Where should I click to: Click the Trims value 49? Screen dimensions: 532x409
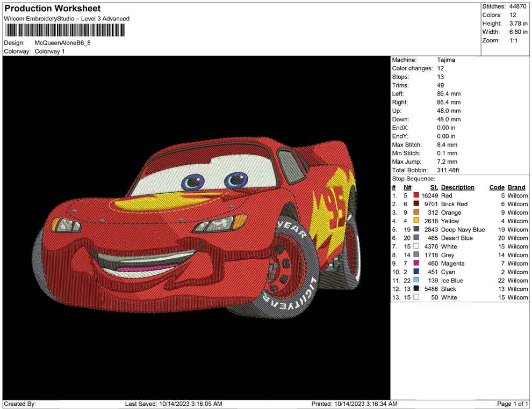click(440, 85)
